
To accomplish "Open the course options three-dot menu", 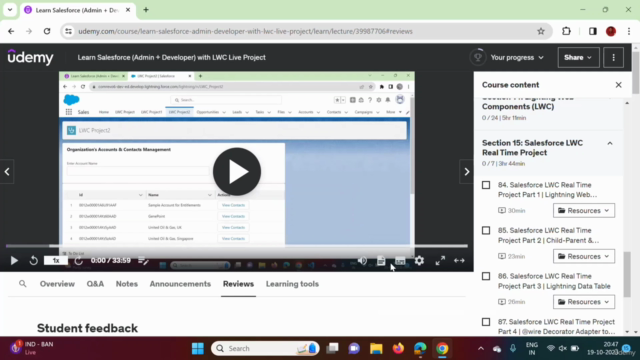I will pos(613,58).
